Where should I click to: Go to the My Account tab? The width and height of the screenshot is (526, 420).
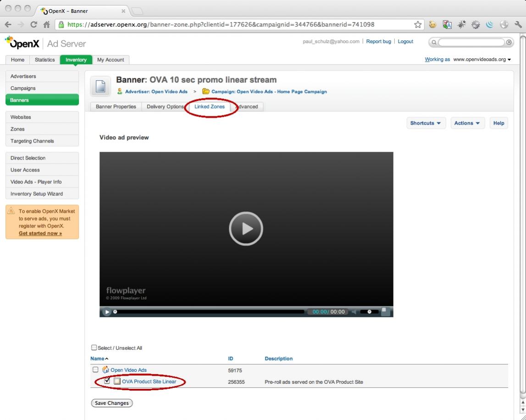click(x=111, y=60)
